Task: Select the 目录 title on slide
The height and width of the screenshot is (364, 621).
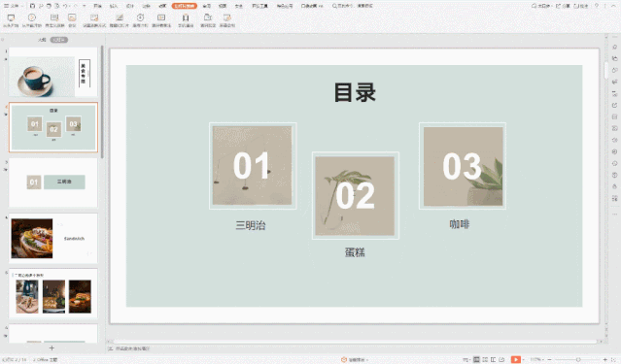Action: 355,92
